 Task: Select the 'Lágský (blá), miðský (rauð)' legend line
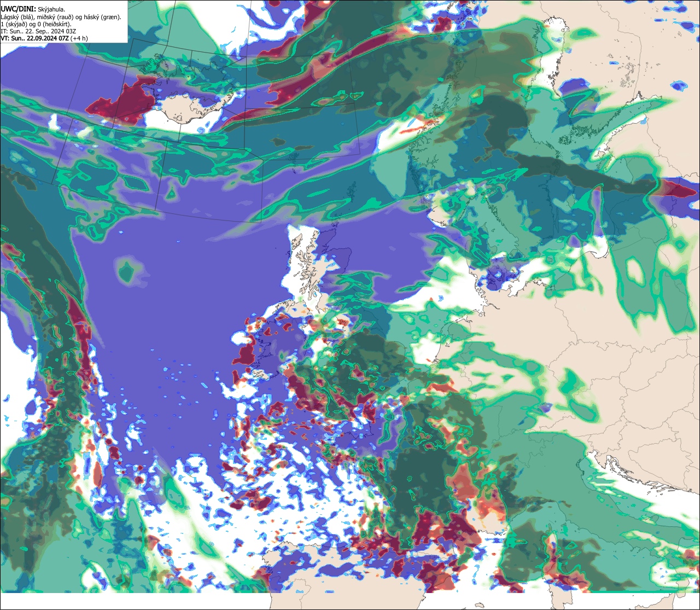pyautogui.click(x=61, y=16)
